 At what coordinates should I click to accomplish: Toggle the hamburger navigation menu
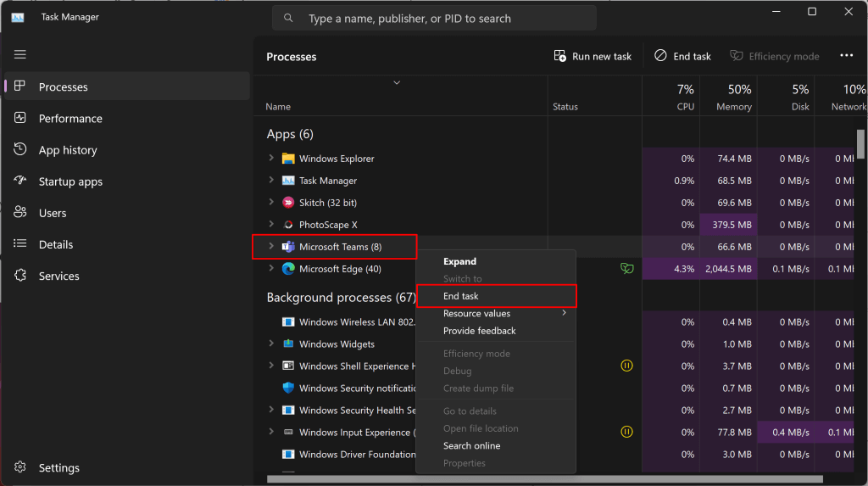click(x=20, y=54)
